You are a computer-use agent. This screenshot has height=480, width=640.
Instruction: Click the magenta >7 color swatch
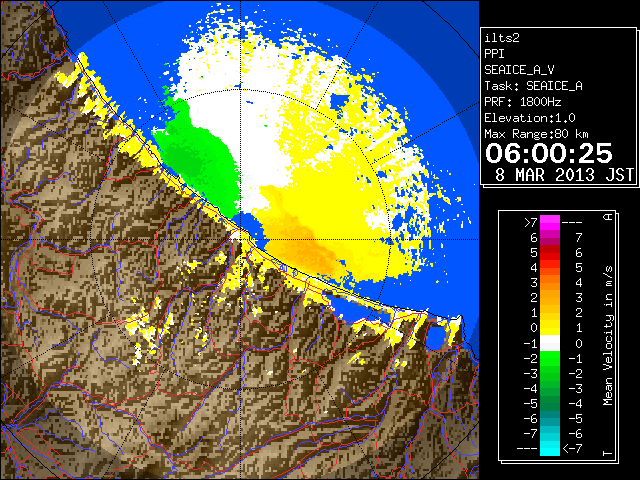[x=550, y=222]
